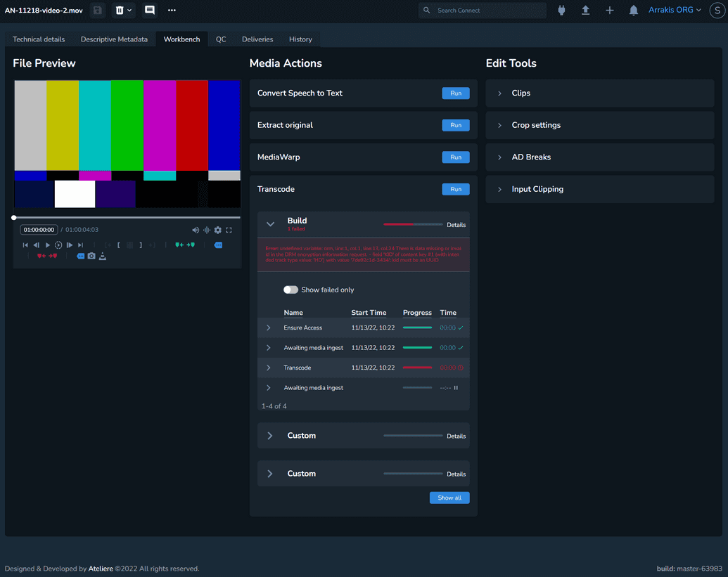Click the disabled save icon beside file name
The height and width of the screenshot is (577, 728).
coord(98,11)
